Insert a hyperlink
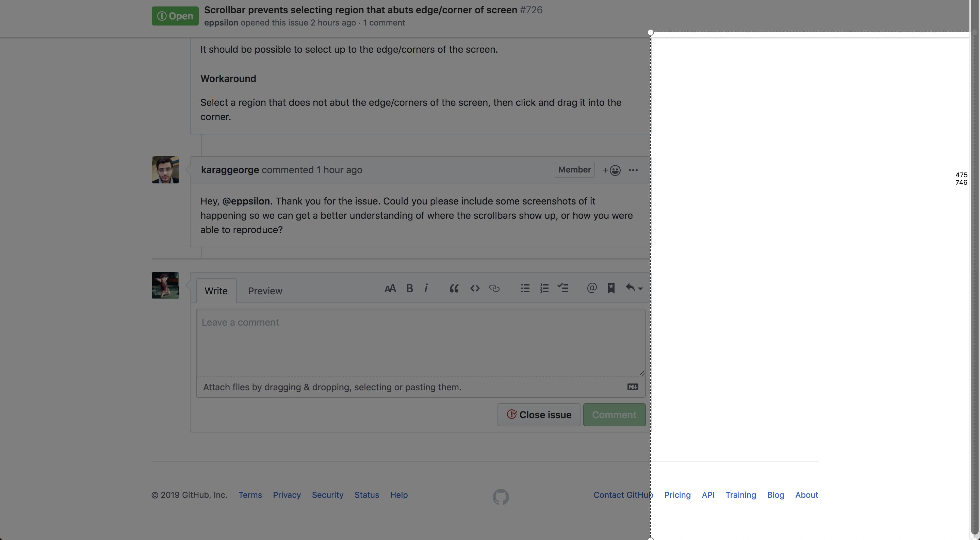The image size is (980, 540). coord(494,288)
